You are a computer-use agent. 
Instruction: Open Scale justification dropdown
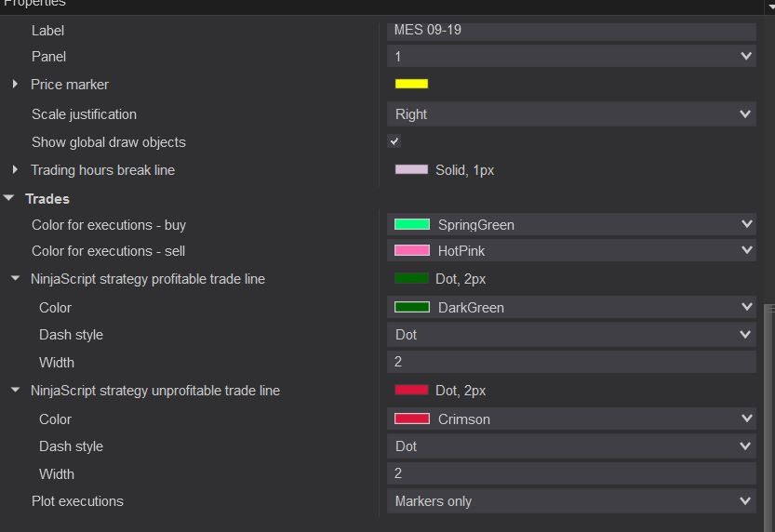[571, 114]
